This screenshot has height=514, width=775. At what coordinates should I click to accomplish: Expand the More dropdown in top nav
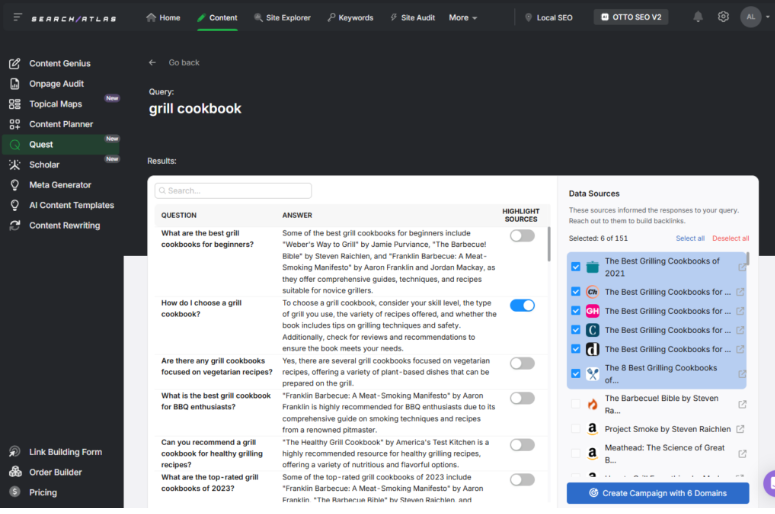pos(463,18)
